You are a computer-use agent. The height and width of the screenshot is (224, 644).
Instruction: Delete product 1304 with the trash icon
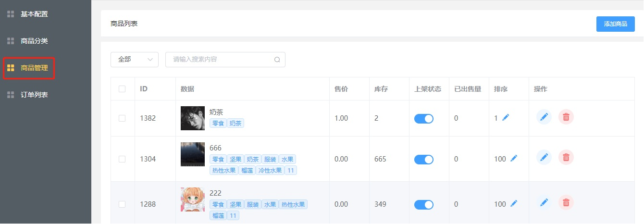pos(566,157)
